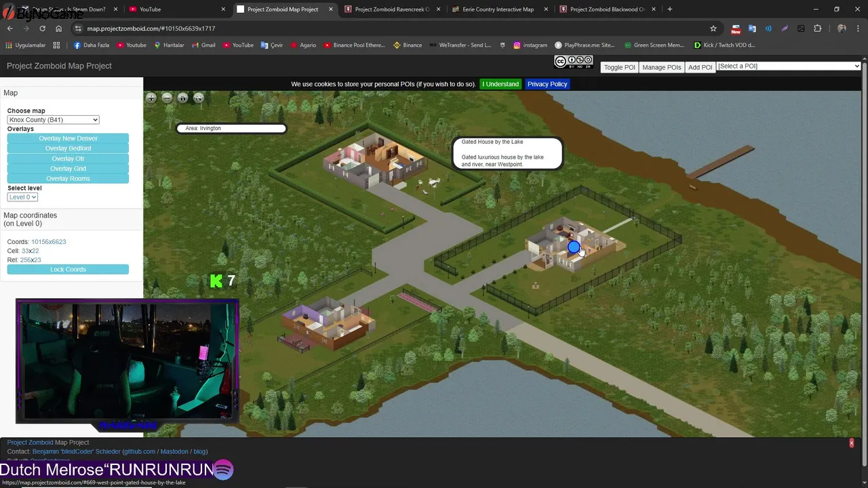View site information icon in address bar
Screen dimensions: 868x488
point(78,28)
